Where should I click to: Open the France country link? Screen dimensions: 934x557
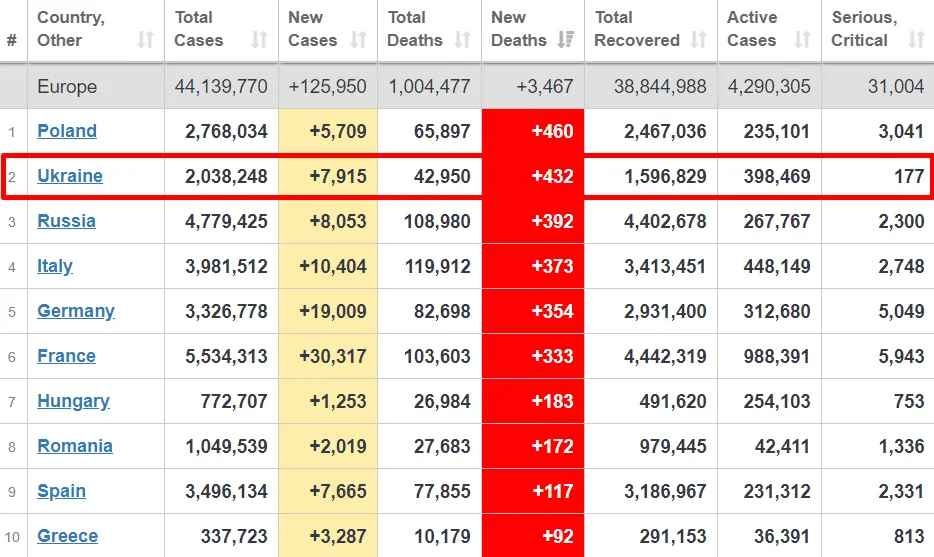tap(66, 356)
